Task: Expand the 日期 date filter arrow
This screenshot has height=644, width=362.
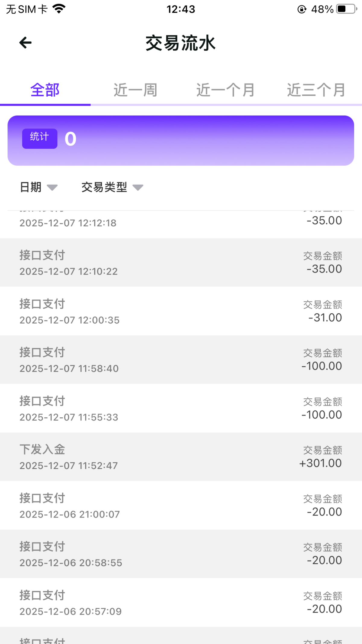Action: [x=52, y=188]
